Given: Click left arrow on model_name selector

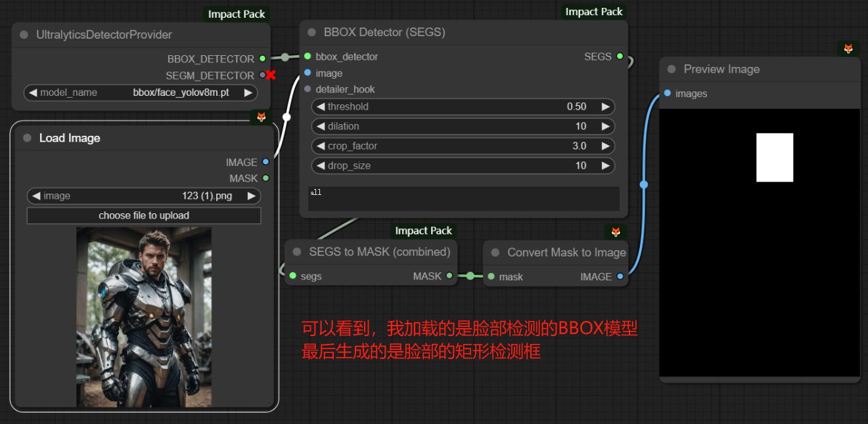Looking at the screenshot, I should (33, 93).
